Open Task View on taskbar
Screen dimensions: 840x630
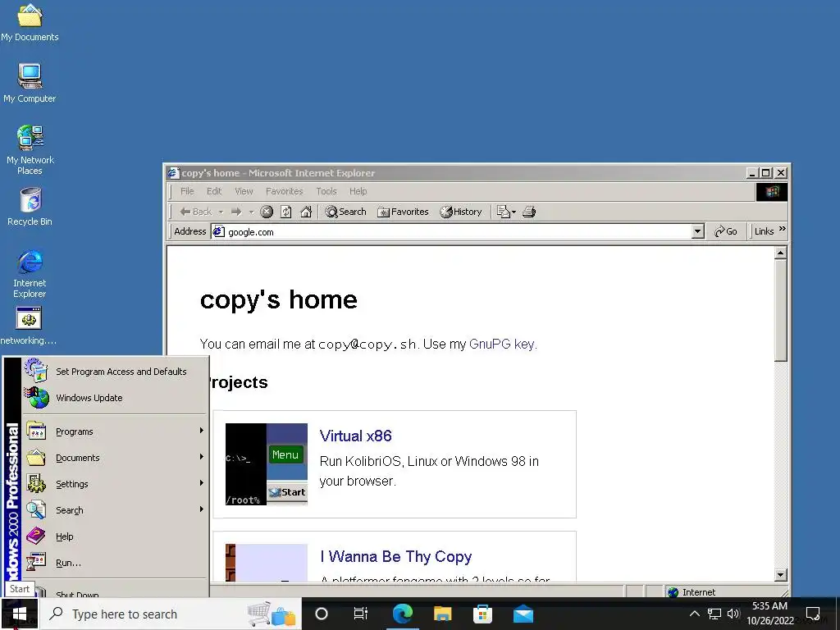pos(361,614)
